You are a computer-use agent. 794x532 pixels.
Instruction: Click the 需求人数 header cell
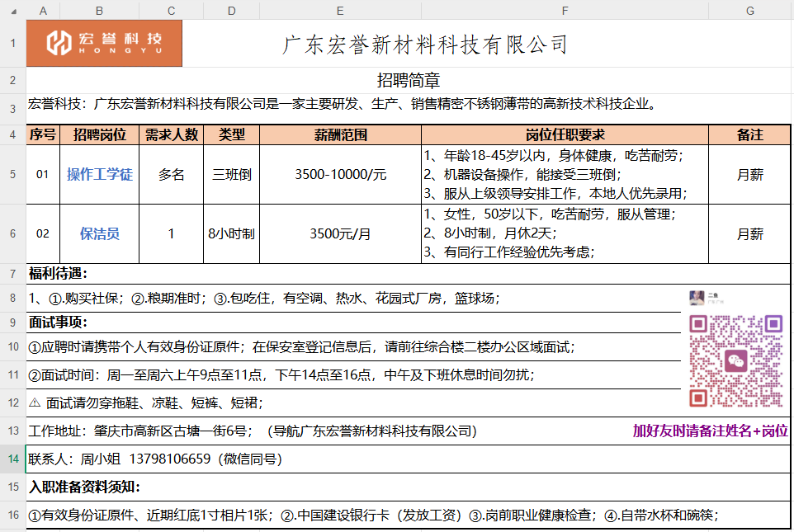pos(171,134)
